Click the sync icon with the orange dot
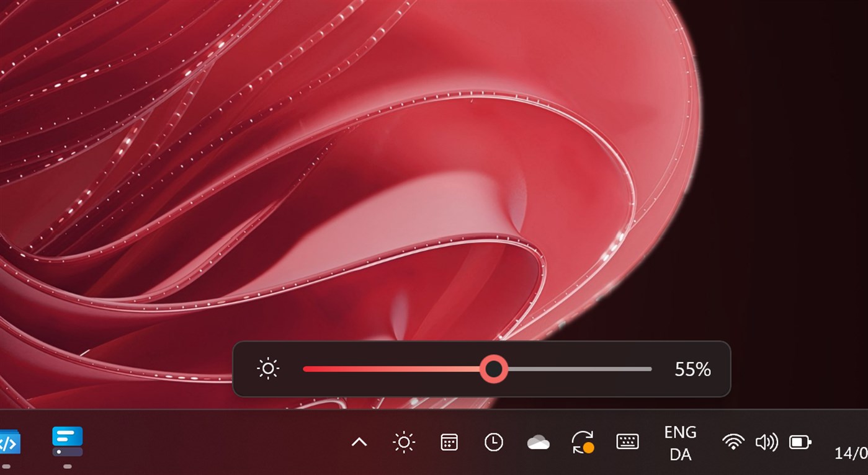The height and width of the screenshot is (475, 868). coord(582,442)
